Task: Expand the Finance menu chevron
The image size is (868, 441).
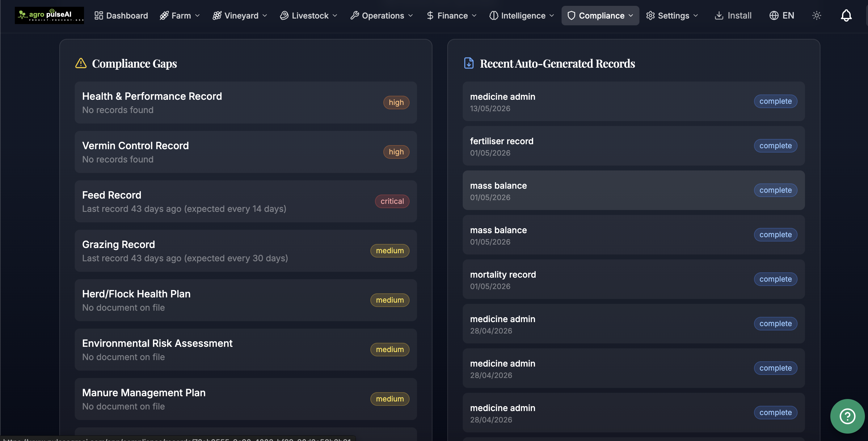Action: coord(474,15)
